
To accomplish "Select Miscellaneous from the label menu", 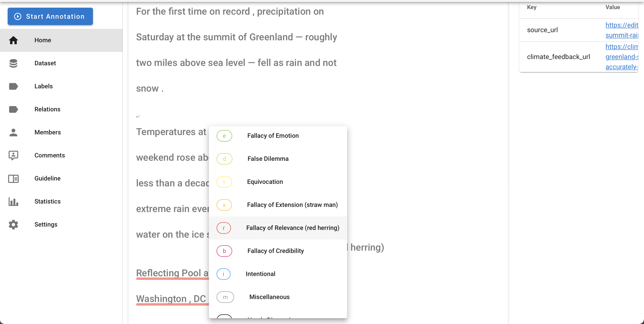I will point(269,297).
